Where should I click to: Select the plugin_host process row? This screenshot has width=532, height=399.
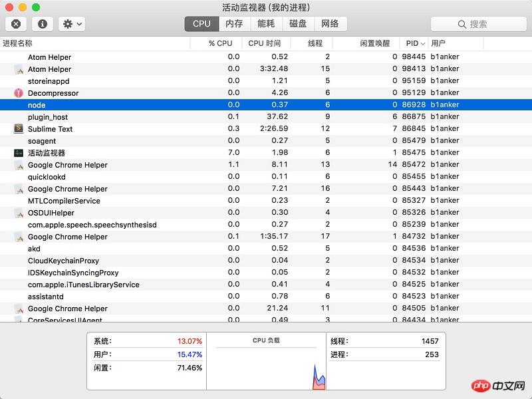click(x=266, y=117)
